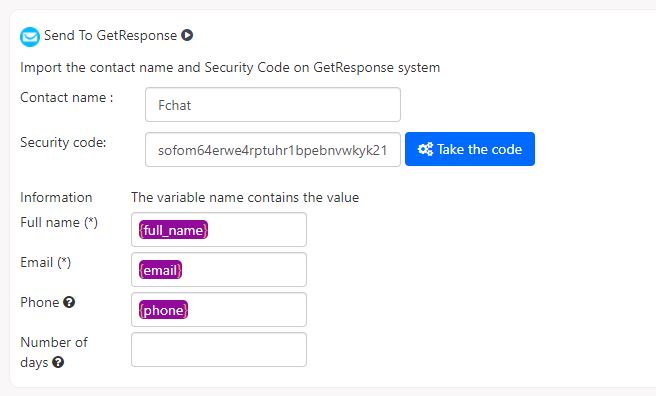Select the purple {email} variable tag

coord(160,270)
